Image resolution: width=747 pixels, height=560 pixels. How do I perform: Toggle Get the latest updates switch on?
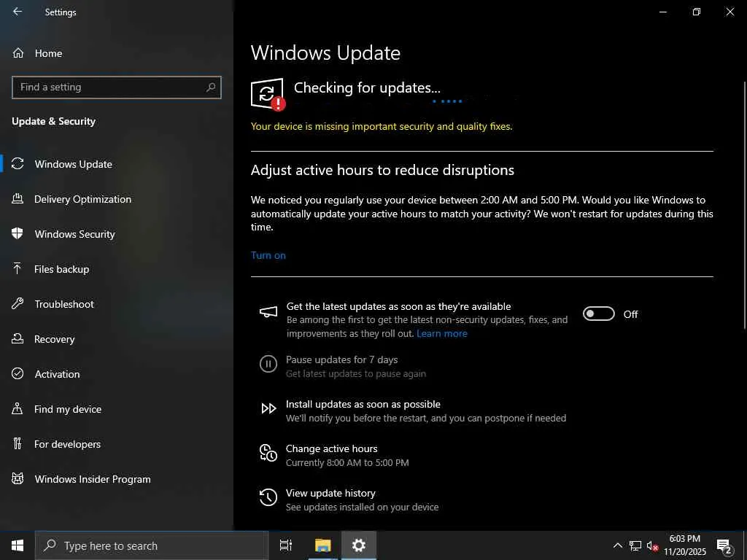click(x=599, y=314)
